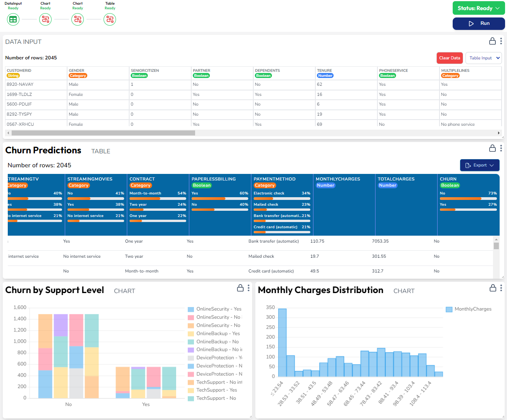
Task: Open the Data Input panel kebab menu
Action: click(x=501, y=41)
